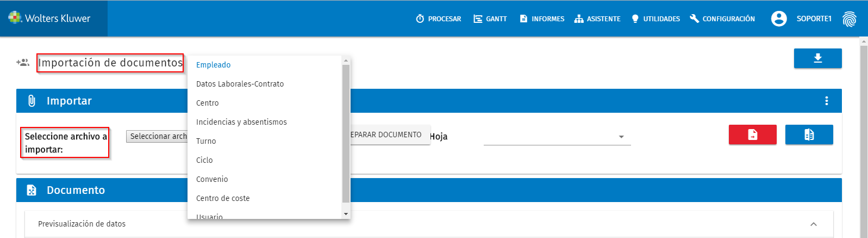
Task: Open the PROCESAR menu
Action: tap(439, 19)
